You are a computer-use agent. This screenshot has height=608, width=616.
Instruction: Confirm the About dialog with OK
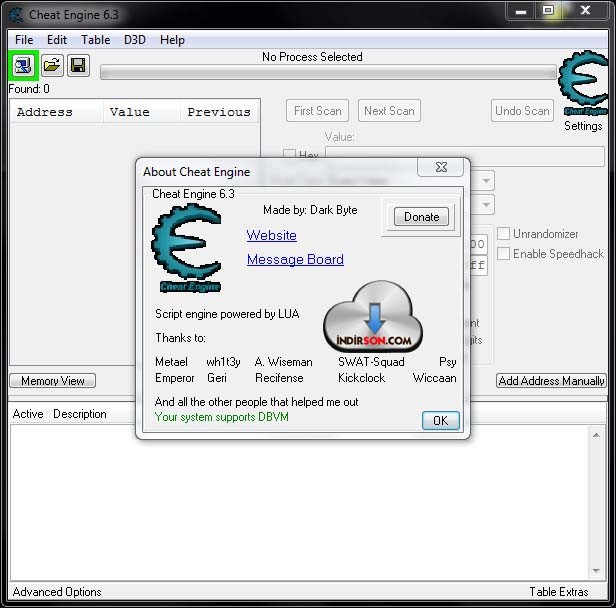(440, 421)
